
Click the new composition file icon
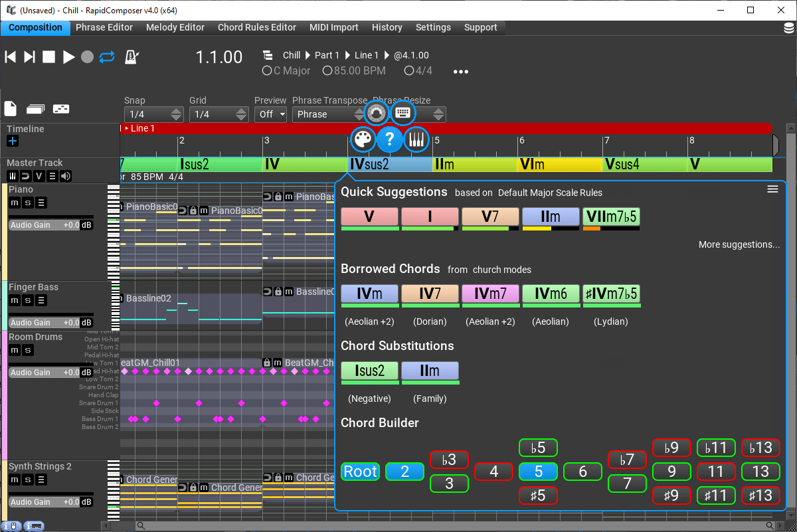coord(10,108)
